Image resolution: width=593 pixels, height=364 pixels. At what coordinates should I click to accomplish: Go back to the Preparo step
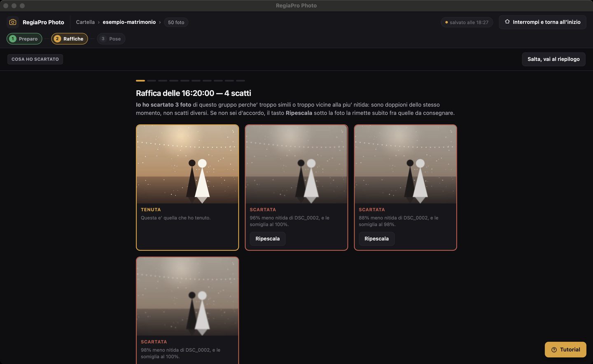point(24,39)
